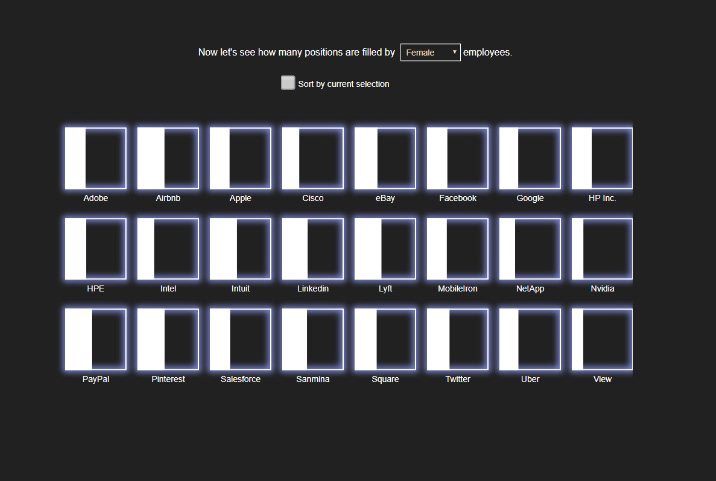Select the Intel square chart
The width and height of the screenshot is (716, 481).
(168, 249)
